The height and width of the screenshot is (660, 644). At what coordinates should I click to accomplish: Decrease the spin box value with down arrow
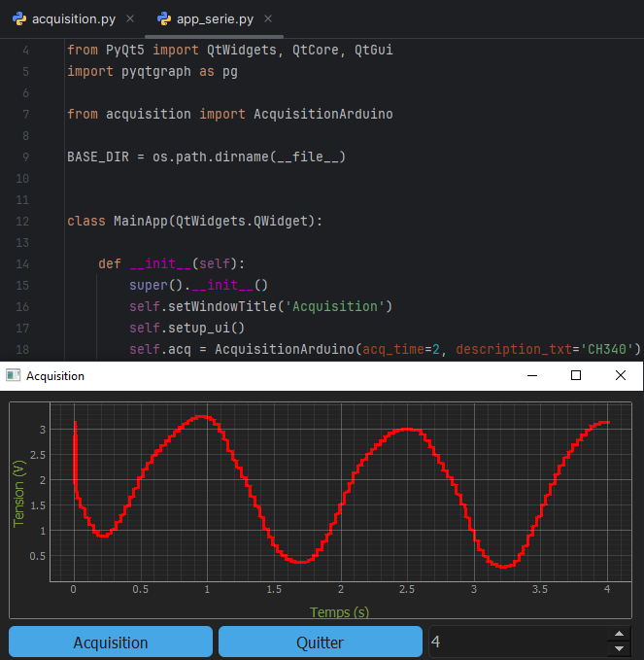tap(619, 649)
